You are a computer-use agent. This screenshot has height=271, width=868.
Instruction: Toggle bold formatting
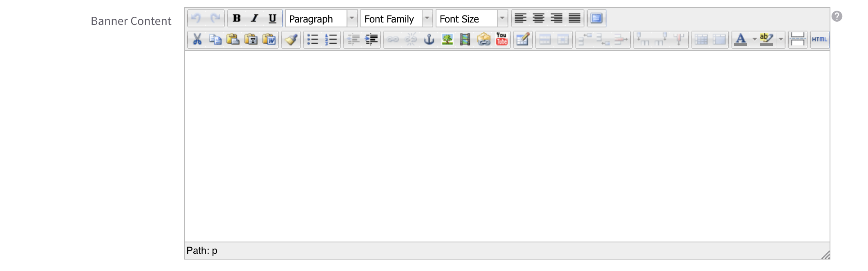pos(237,18)
